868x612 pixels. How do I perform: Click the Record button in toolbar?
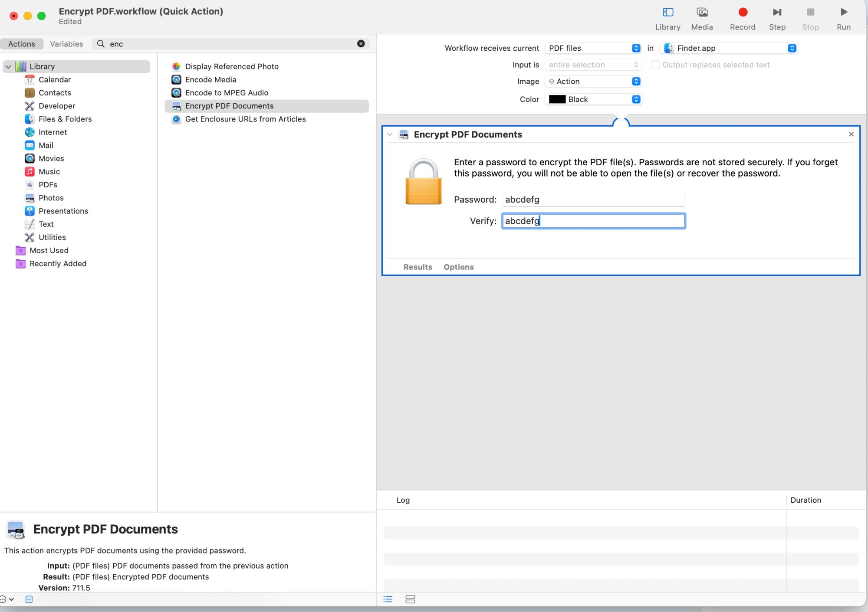pyautogui.click(x=743, y=13)
